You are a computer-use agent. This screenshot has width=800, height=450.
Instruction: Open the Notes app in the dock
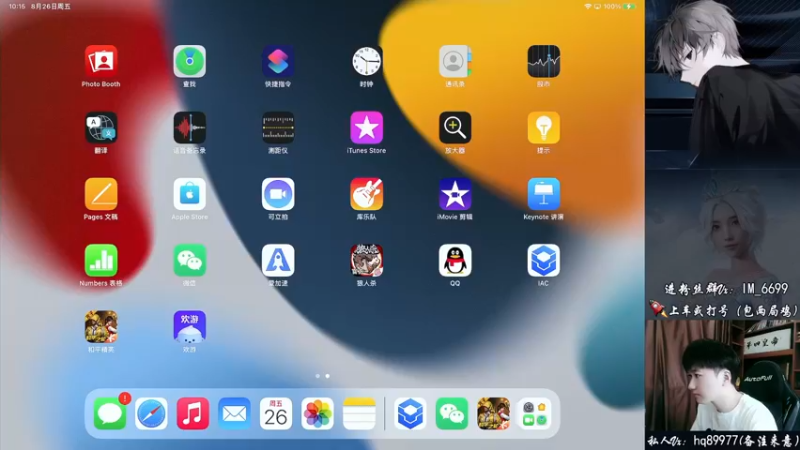click(359, 413)
